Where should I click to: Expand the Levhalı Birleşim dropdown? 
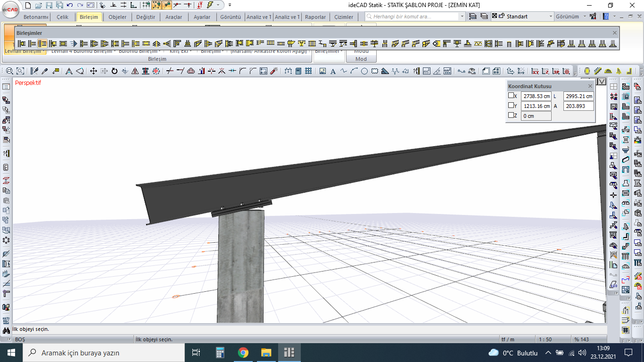[44, 51]
